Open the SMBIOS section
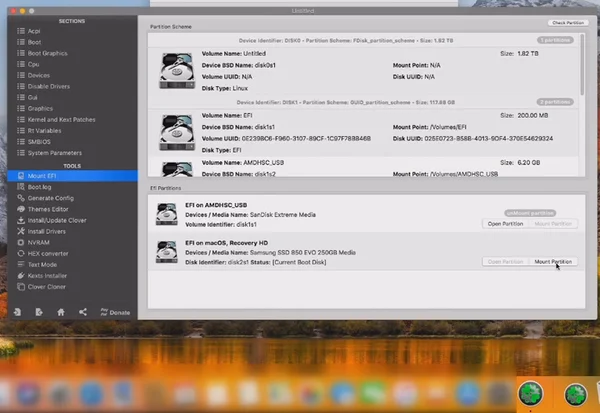The height and width of the screenshot is (413, 600). (42, 140)
